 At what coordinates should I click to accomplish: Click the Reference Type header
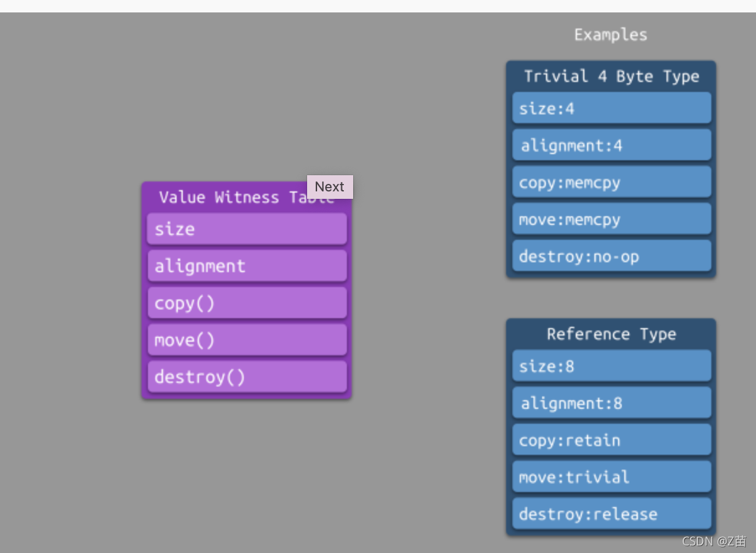coord(611,334)
